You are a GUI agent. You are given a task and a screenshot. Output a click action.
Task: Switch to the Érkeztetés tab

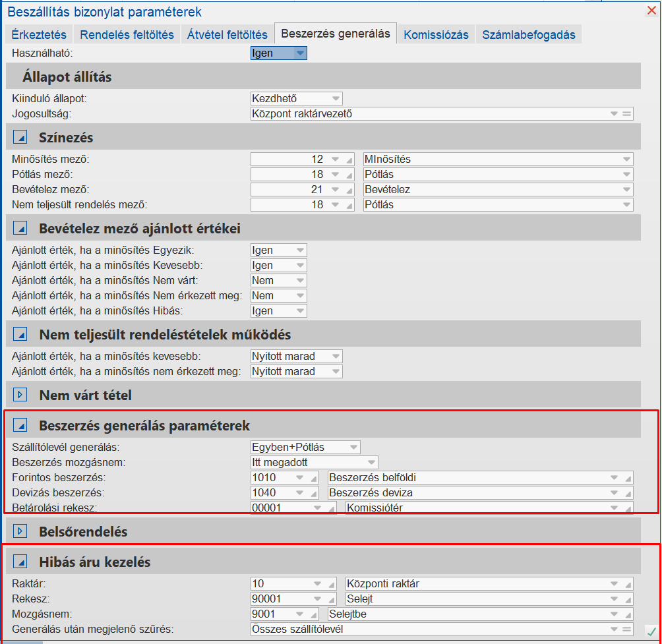[39, 34]
